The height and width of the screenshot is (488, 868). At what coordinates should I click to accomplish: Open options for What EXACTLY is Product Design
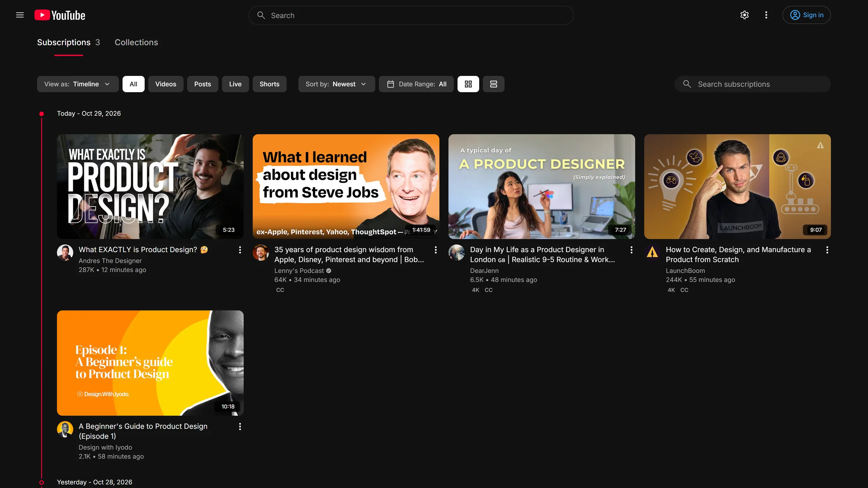pos(240,250)
